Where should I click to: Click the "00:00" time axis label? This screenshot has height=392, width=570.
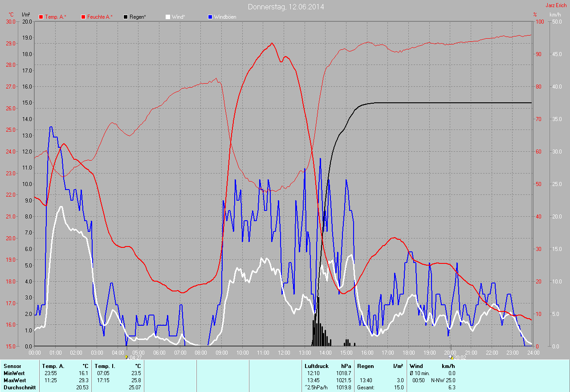(35, 352)
